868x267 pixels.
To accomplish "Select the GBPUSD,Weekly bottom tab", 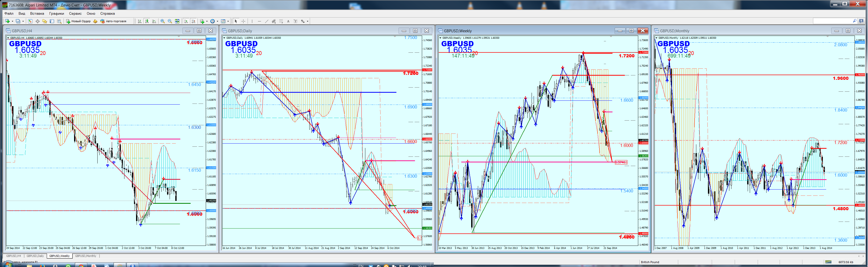I will coord(59,256).
